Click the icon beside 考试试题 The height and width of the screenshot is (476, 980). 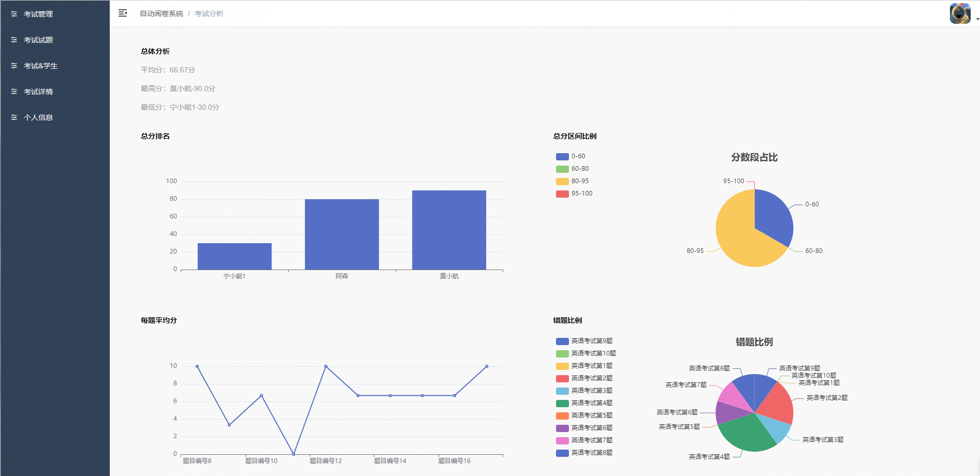(x=14, y=40)
